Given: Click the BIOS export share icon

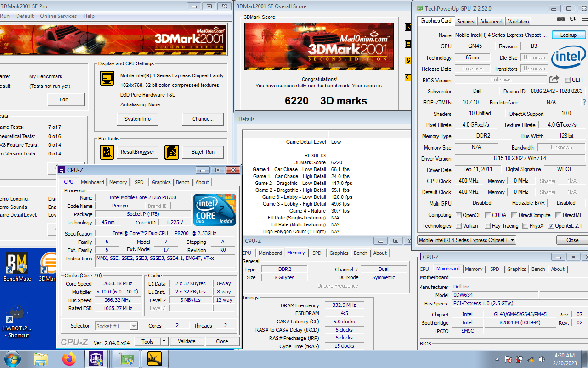Looking at the screenshot, I should pos(554,80).
